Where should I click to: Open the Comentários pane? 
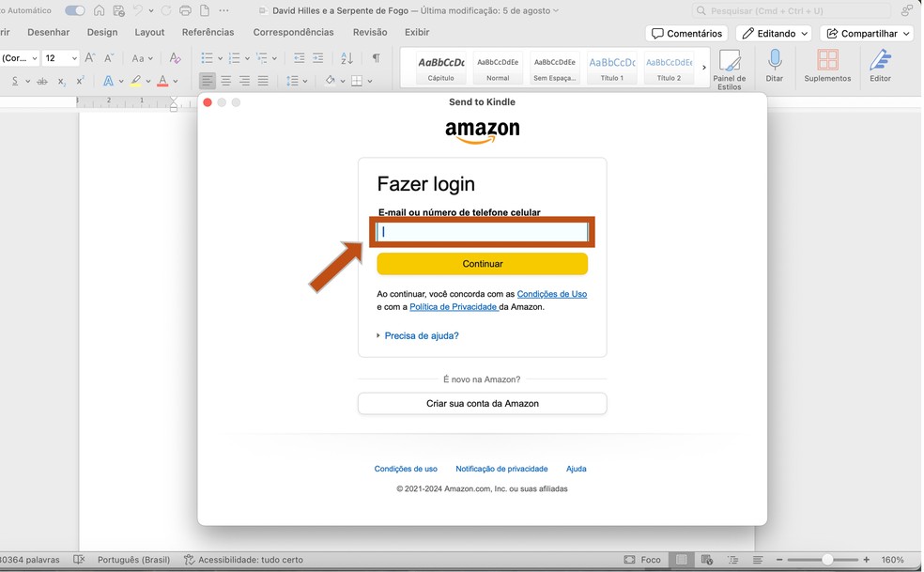coord(687,34)
